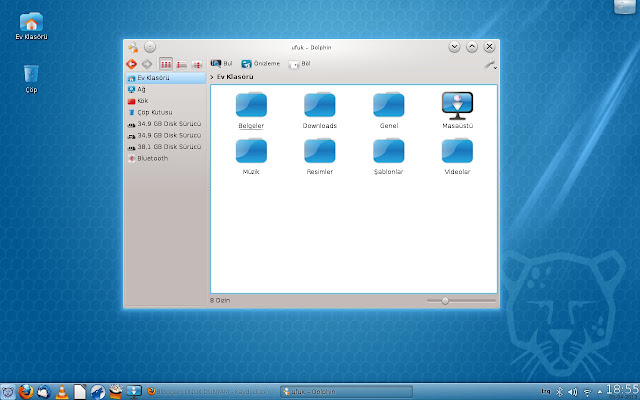Screen dimensions: 640x400
Task: Switch to Firefox Blogger taskbar entry
Action: tap(211, 392)
